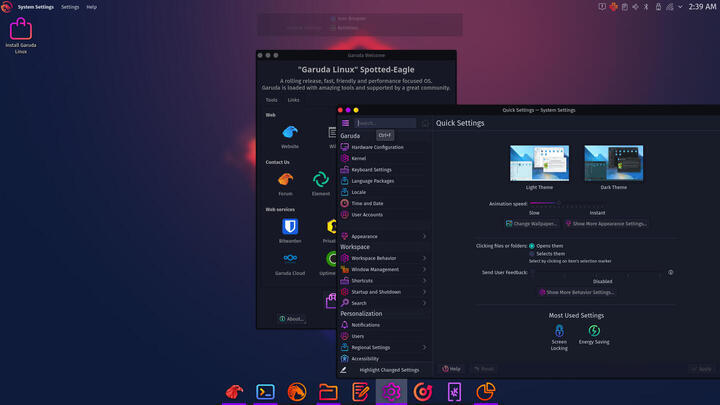Open the volume tray icon

[x=636, y=7]
